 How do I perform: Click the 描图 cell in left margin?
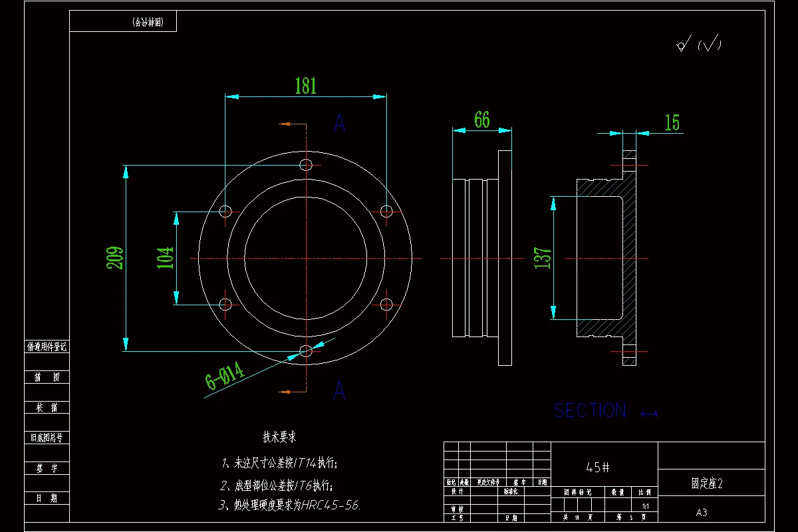(47, 377)
